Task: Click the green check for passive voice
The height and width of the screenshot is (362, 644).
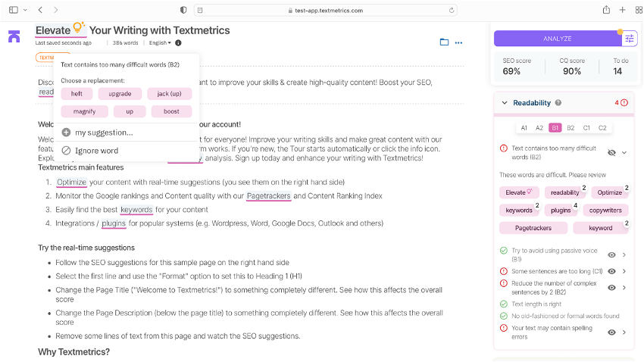Action: 504,251
